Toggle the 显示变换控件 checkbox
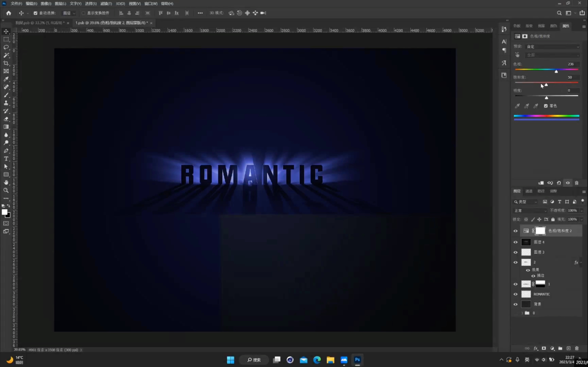Image resolution: width=588 pixels, height=367 pixels. point(83,13)
